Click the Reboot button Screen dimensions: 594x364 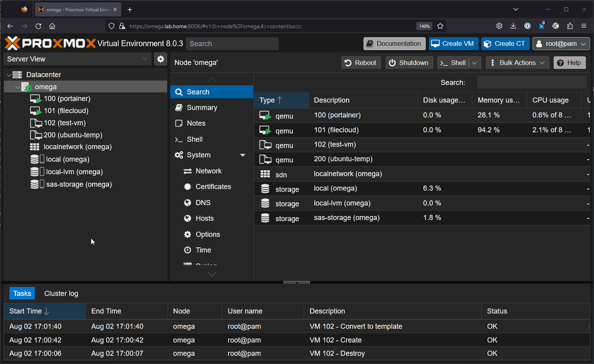(361, 63)
